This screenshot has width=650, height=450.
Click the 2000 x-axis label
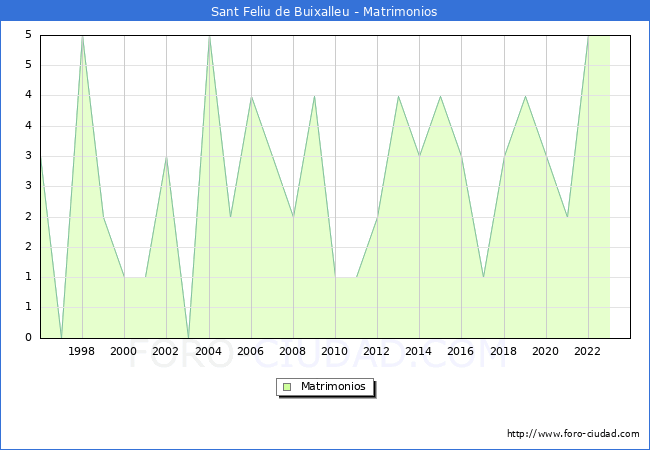coord(124,351)
